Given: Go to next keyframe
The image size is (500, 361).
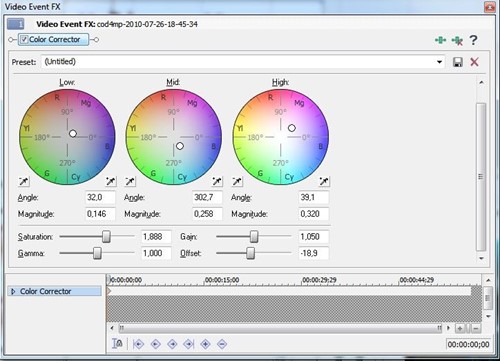Looking at the screenshot, I should (172, 344).
